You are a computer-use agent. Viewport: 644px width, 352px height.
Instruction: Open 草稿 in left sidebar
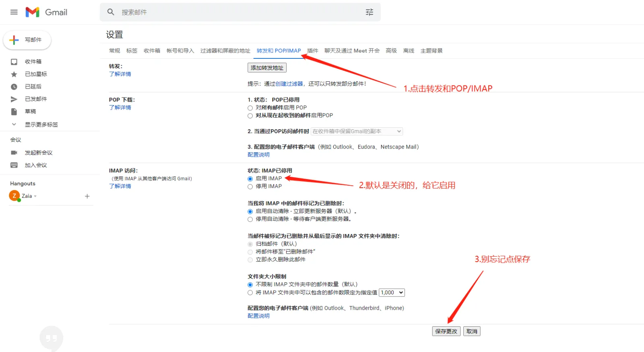click(30, 112)
